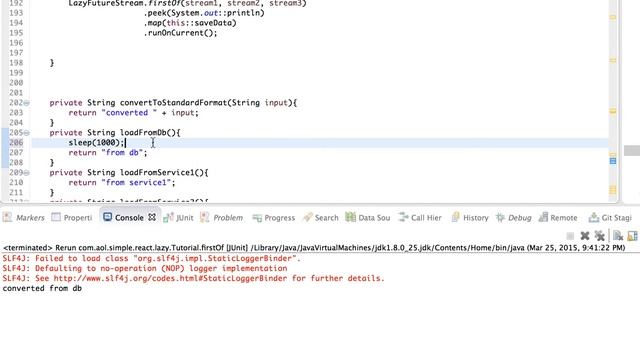The image size is (640, 360).
Task: Click the topmost yellow overview ruler marker
Action: coord(613,17)
